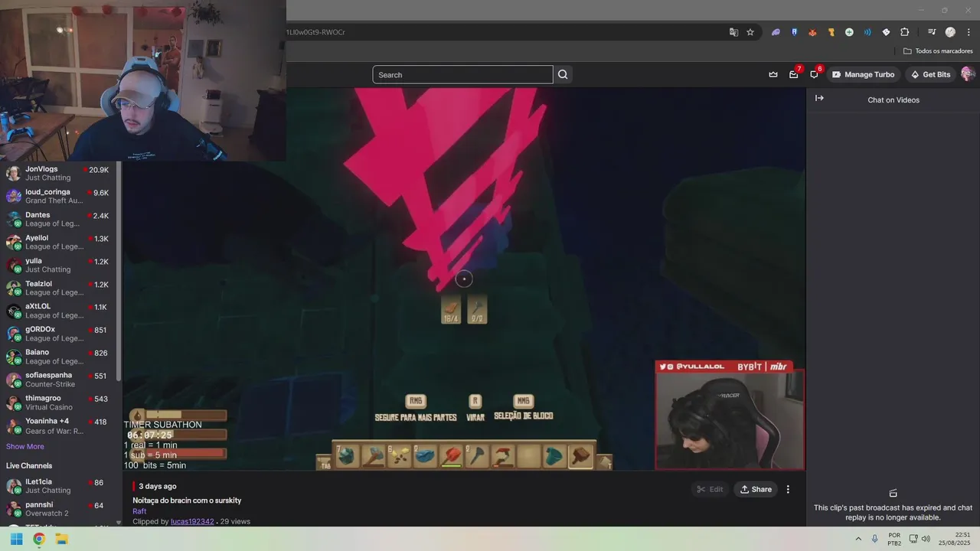The height and width of the screenshot is (551, 980).
Task: Open the Dantes channel in sidebar
Action: 58,219
